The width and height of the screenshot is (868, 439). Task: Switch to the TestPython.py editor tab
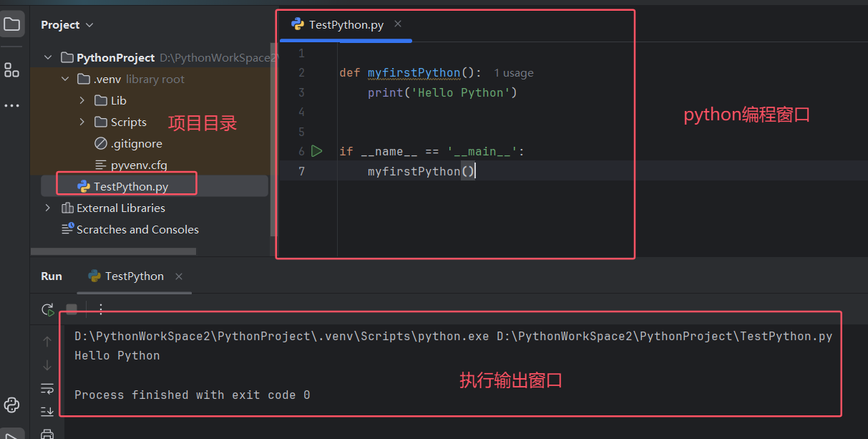point(336,24)
